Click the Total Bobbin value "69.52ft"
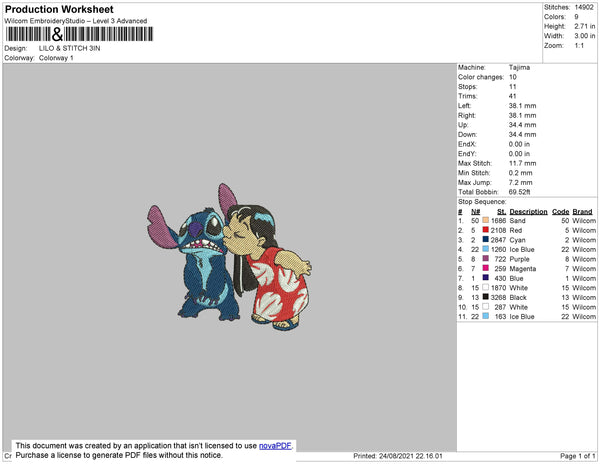Viewport: 600px width, 464px height. click(x=519, y=192)
